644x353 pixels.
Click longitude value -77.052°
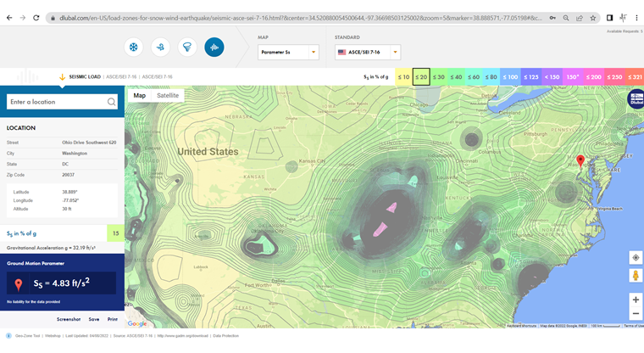coord(70,201)
